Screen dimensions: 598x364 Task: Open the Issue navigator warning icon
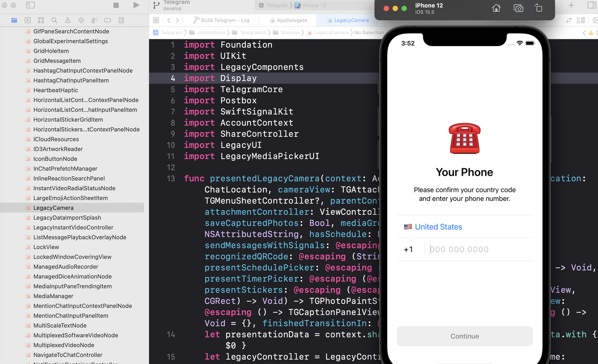pos(68,20)
